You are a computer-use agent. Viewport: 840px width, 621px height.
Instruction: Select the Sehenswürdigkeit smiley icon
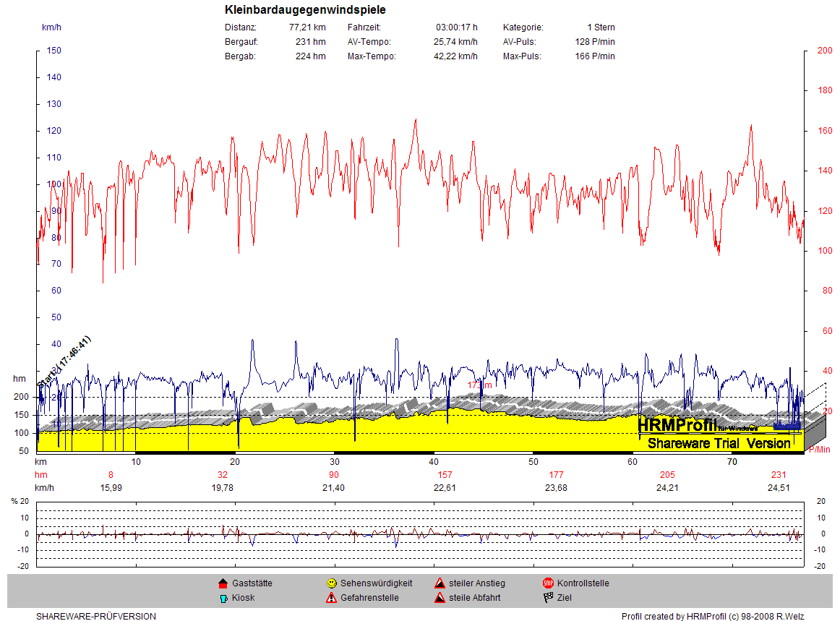click(331, 583)
